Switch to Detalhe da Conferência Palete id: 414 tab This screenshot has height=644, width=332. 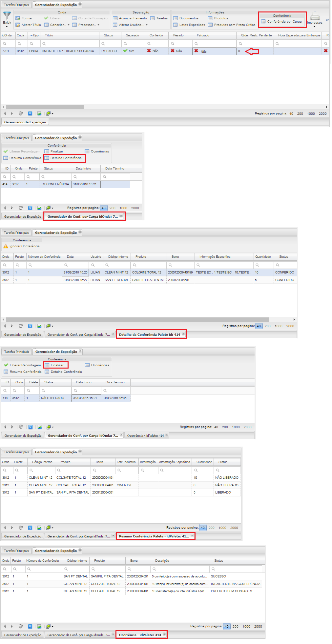click(x=149, y=334)
